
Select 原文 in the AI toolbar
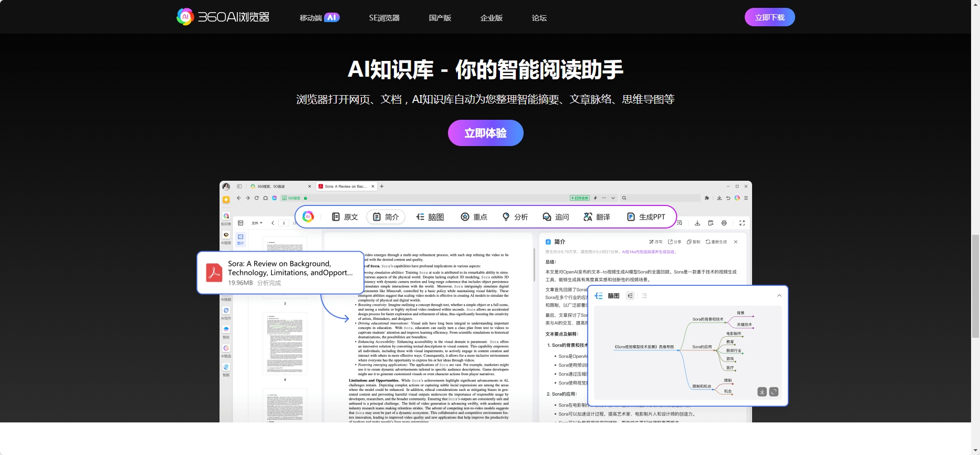345,217
